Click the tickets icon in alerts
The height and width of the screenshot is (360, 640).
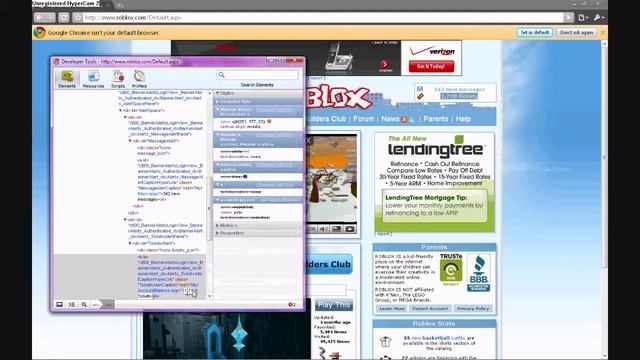(420, 96)
